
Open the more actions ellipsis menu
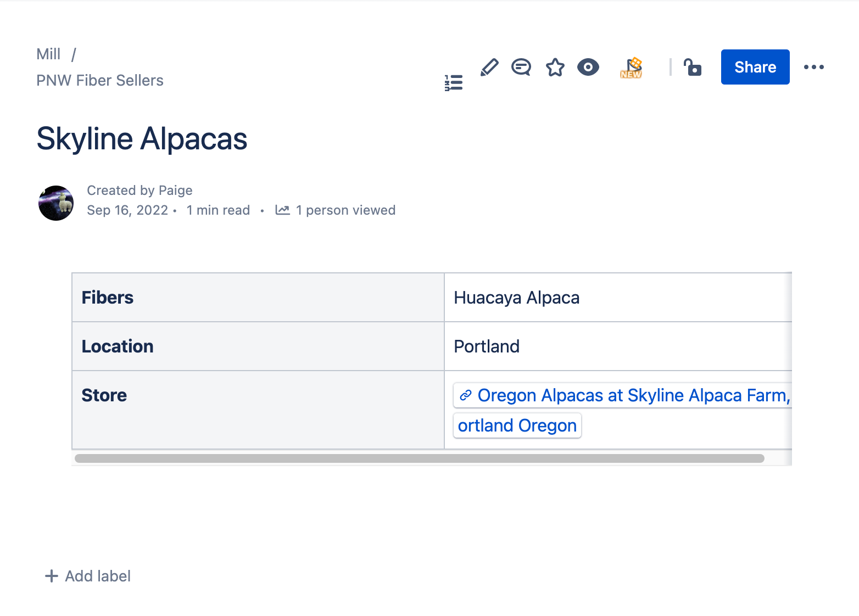[x=814, y=67]
